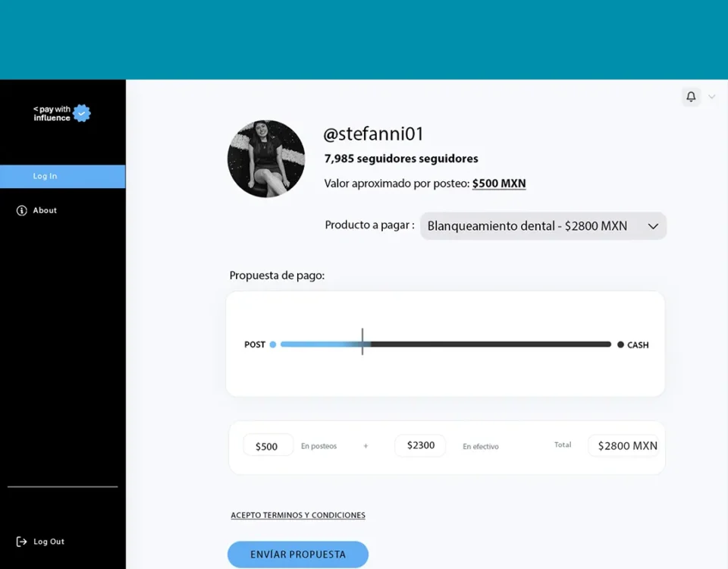Click the arrow on Blanqueamiento dental selector
Image resolution: width=728 pixels, height=569 pixels.
coord(652,226)
